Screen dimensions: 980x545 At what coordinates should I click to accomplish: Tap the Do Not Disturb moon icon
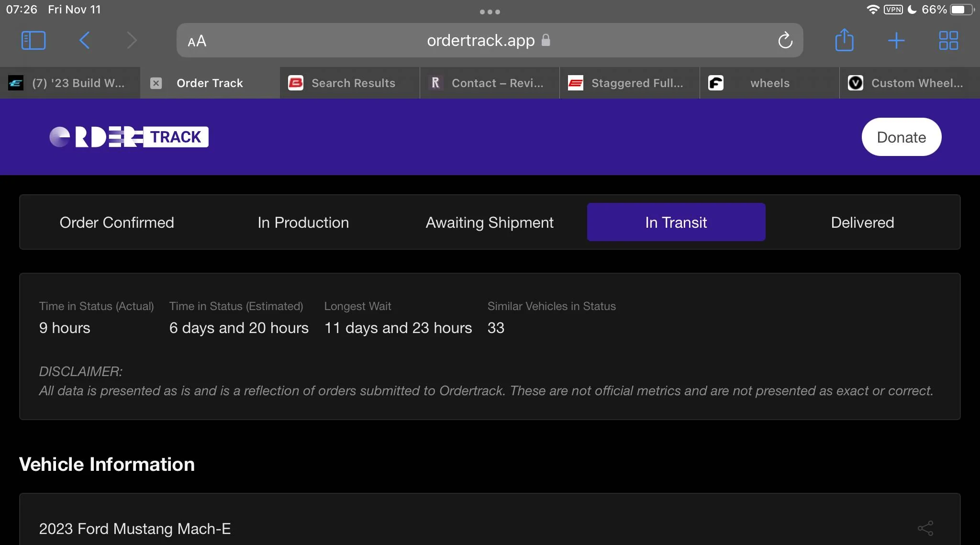pos(912,10)
